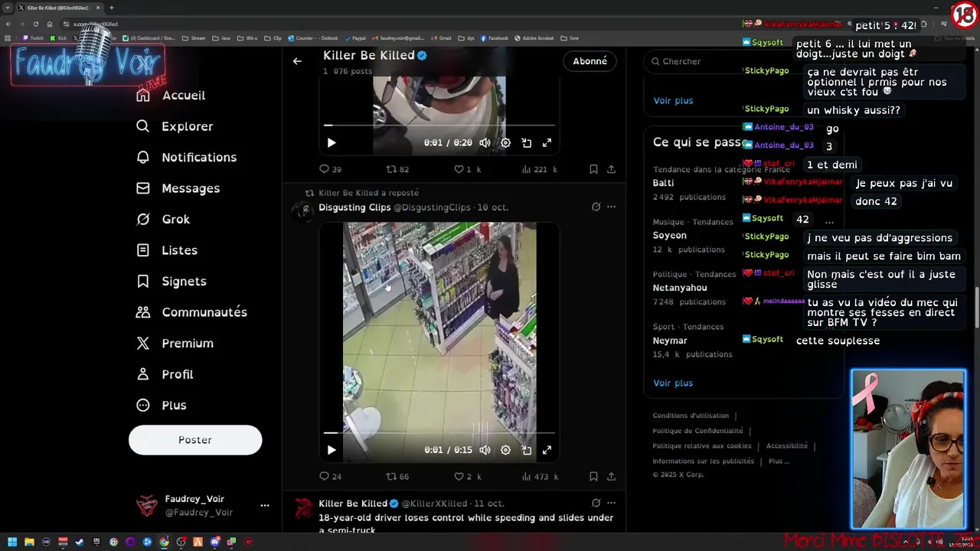The image size is (980, 551).
Task: Open account options next to Faudrey_Voir
Action: click(264, 505)
